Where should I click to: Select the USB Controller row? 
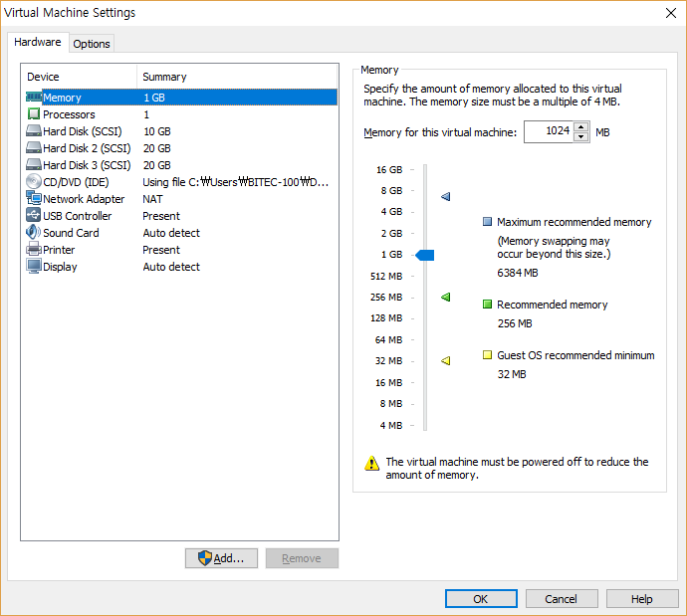click(181, 216)
